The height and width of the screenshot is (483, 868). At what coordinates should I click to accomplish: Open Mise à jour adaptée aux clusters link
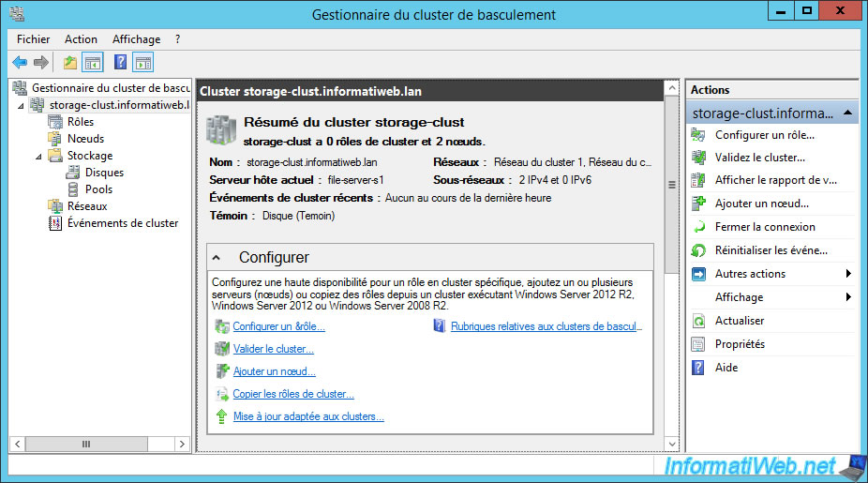coord(308,416)
